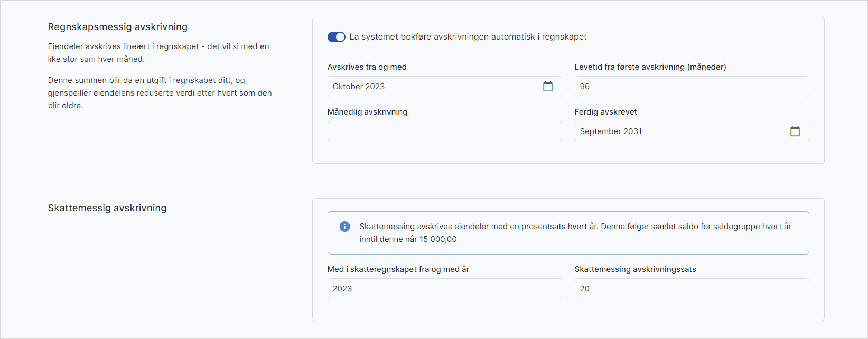Toggle automatic depreciation posting switch
Image resolution: width=868 pixels, height=339 pixels.
coord(336,37)
